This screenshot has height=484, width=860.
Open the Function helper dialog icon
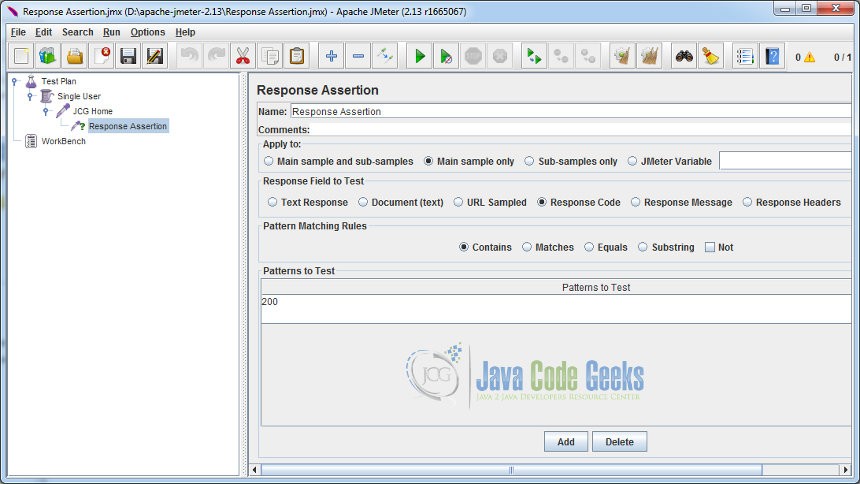click(745, 56)
